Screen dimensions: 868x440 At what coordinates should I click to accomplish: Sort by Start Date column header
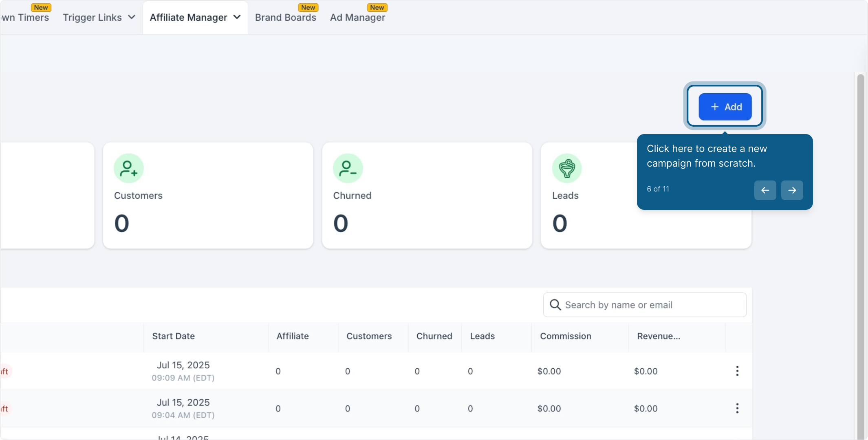click(173, 336)
